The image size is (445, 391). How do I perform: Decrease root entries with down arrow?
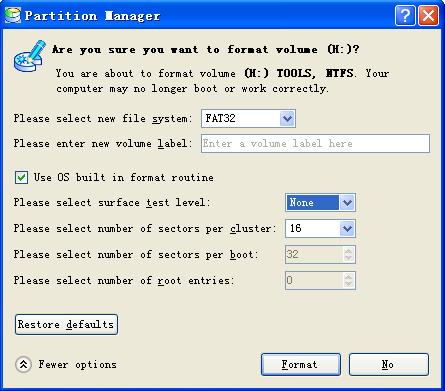pos(348,284)
